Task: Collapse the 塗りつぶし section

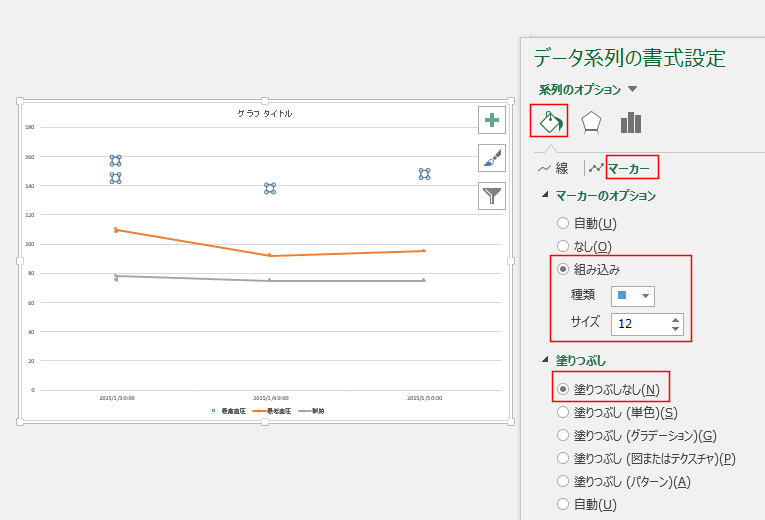Action: point(545,360)
